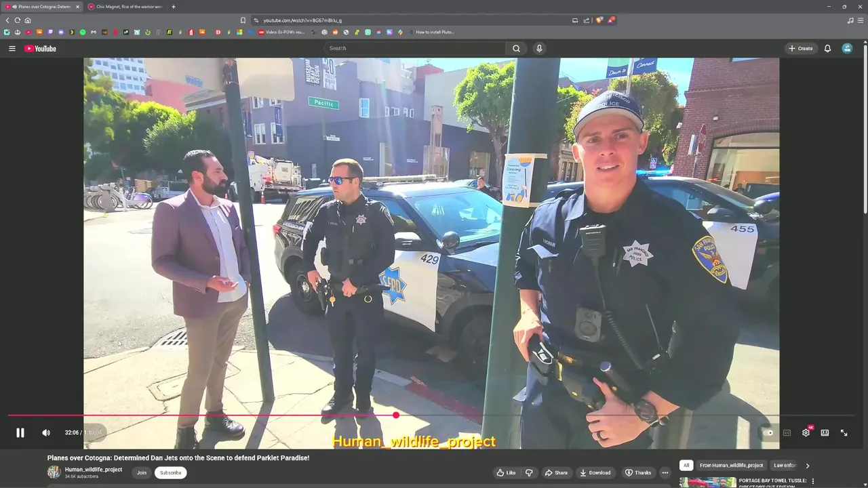Like the video

pyautogui.click(x=506, y=472)
